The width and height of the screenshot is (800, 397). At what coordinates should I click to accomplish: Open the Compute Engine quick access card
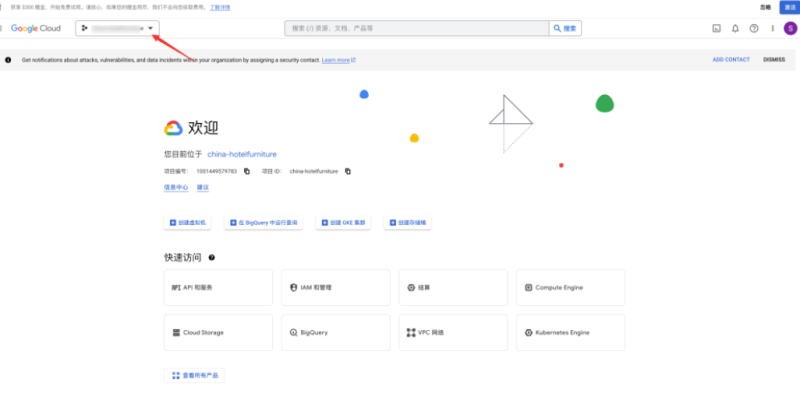coord(570,288)
